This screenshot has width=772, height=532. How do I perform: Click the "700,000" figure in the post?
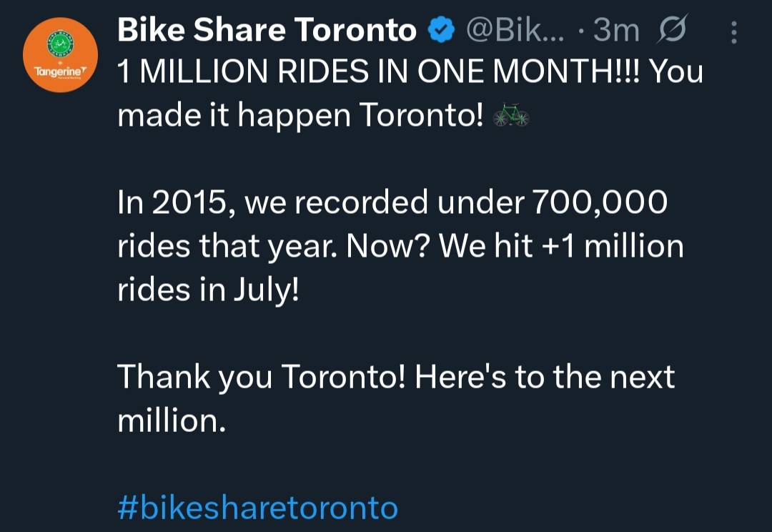[600, 204]
